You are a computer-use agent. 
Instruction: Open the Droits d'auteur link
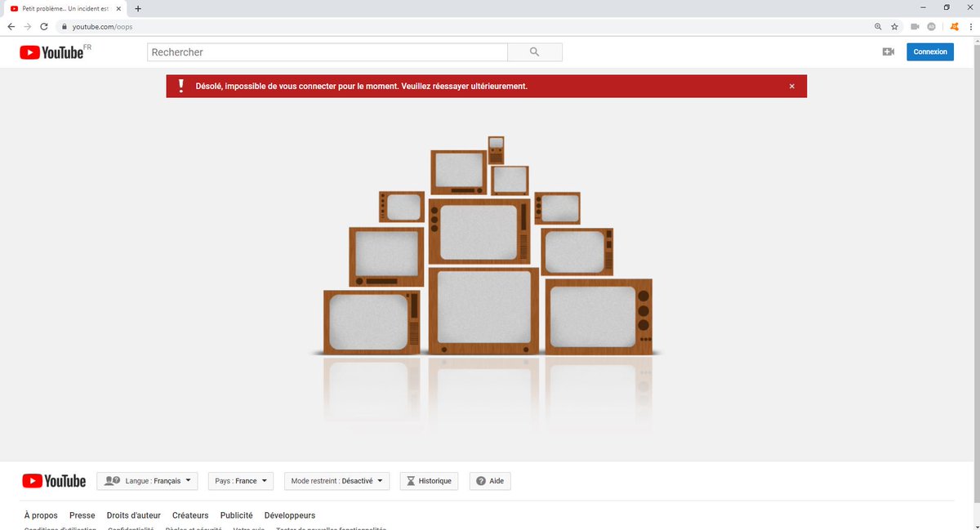point(134,515)
